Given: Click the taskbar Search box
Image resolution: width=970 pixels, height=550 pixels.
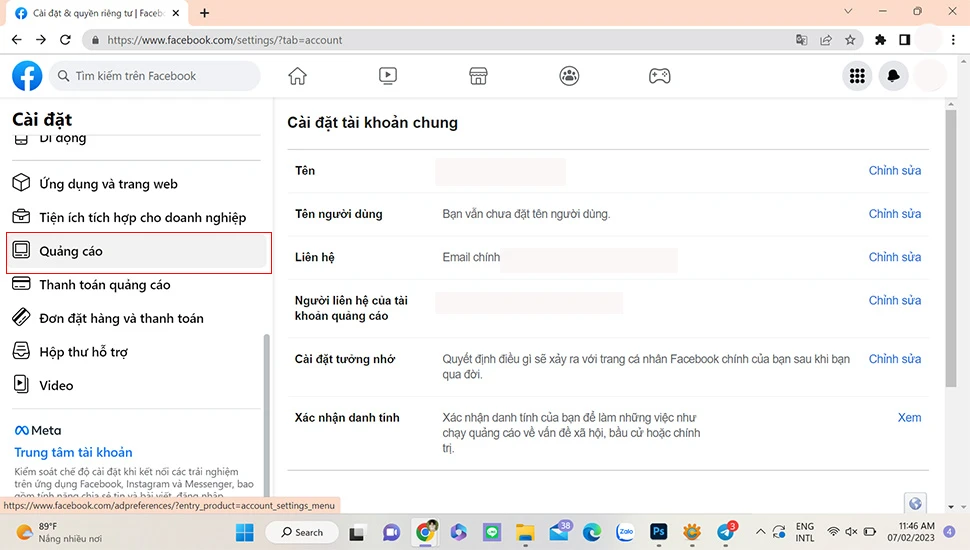Looking at the screenshot, I should 302,532.
